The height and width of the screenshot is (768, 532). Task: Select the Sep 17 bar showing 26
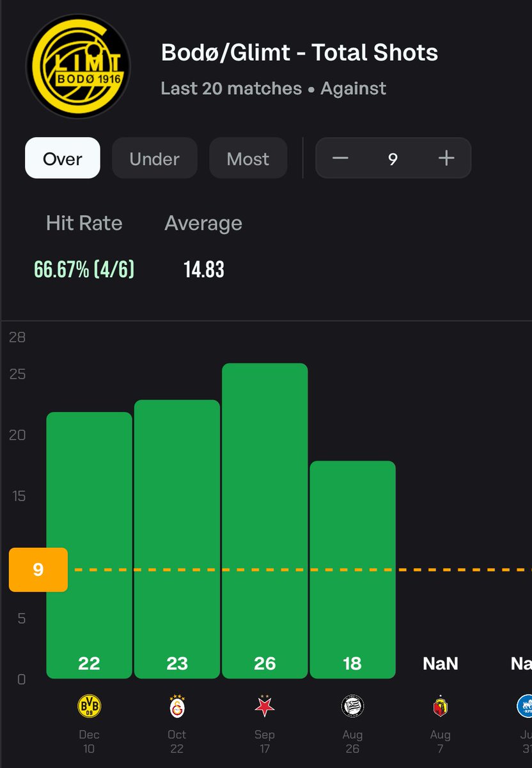265,521
